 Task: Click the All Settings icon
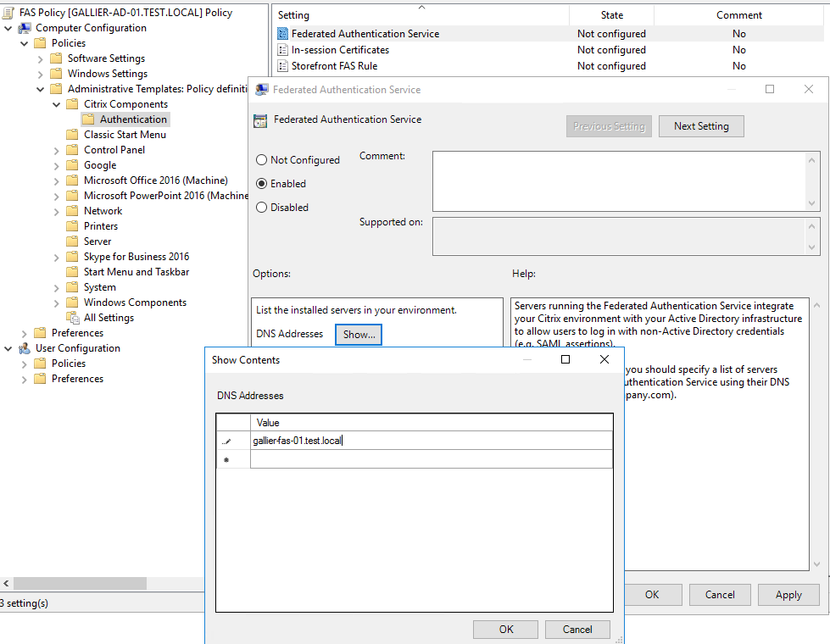point(73,318)
